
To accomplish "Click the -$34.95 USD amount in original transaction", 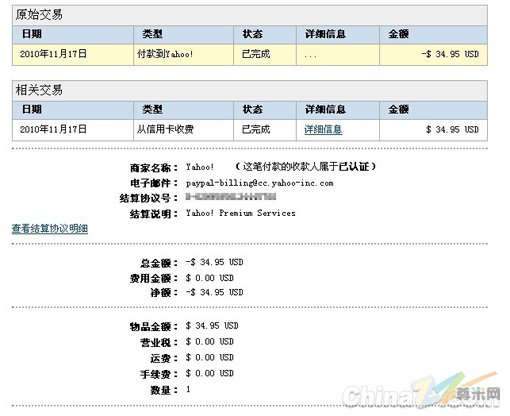I will (x=450, y=54).
